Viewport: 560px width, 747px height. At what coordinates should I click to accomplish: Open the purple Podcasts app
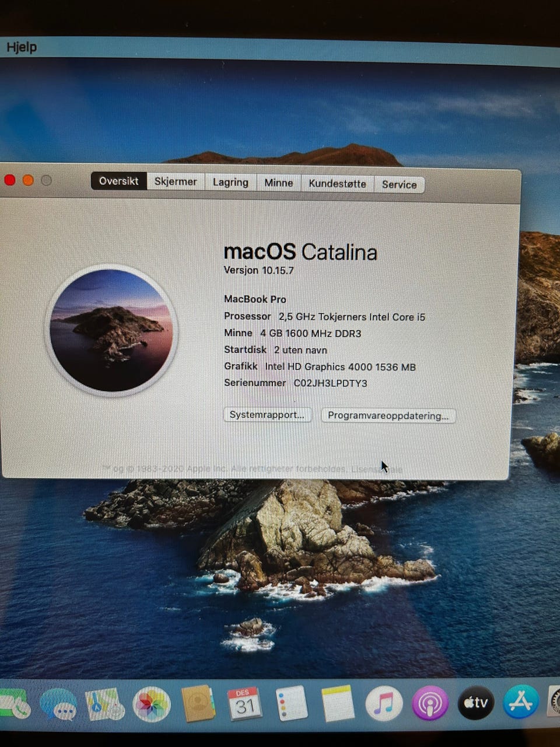[x=430, y=703]
